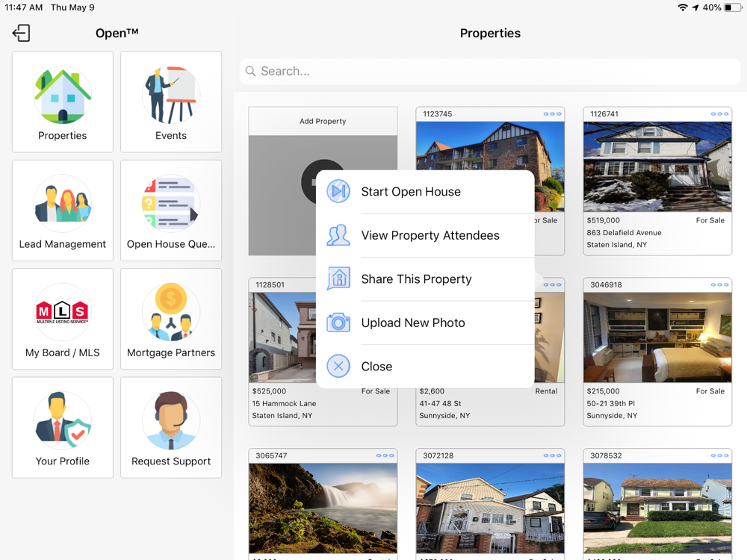Open photo of 863 Delafield Avenue house
Screen dimensions: 747x560
pos(657,167)
